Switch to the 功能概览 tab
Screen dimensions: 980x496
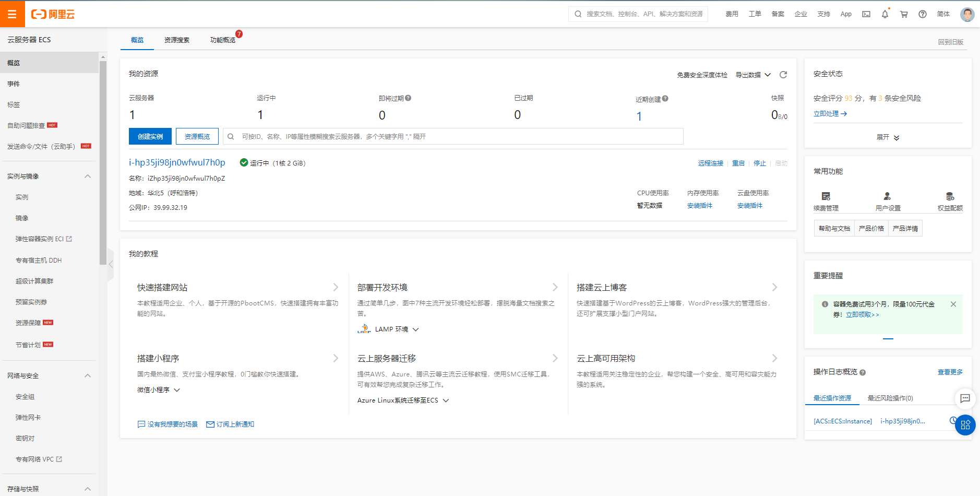click(223, 40)
